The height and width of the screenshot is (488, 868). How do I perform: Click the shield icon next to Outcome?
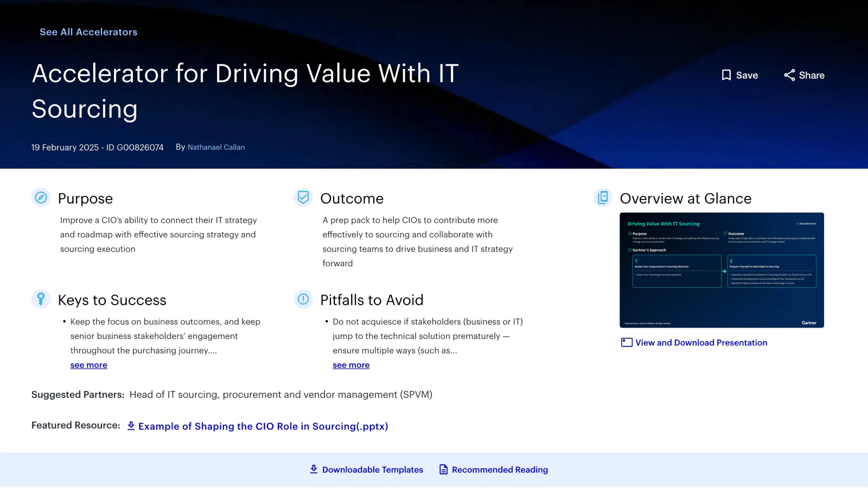coord(303,197)
